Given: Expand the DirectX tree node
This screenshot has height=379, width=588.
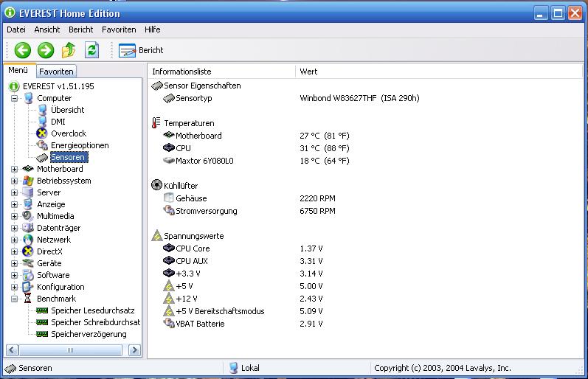Looking at the screenshot, I should point(14,251).
